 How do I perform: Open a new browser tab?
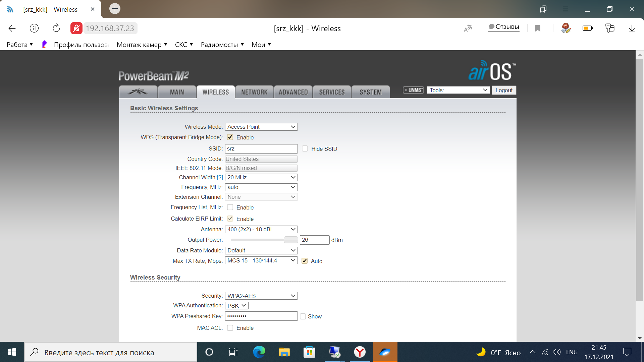pyautogui.click(x=115, y=9)
